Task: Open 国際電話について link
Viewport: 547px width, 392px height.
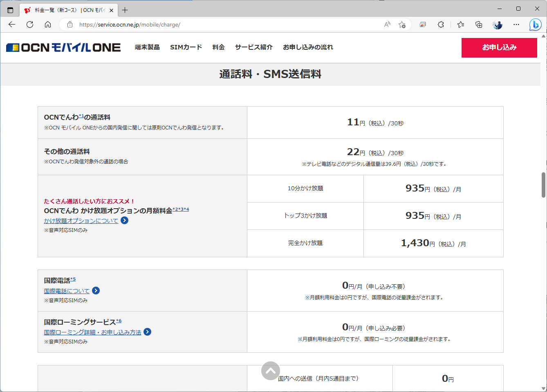Action: (x=67, y=291)
